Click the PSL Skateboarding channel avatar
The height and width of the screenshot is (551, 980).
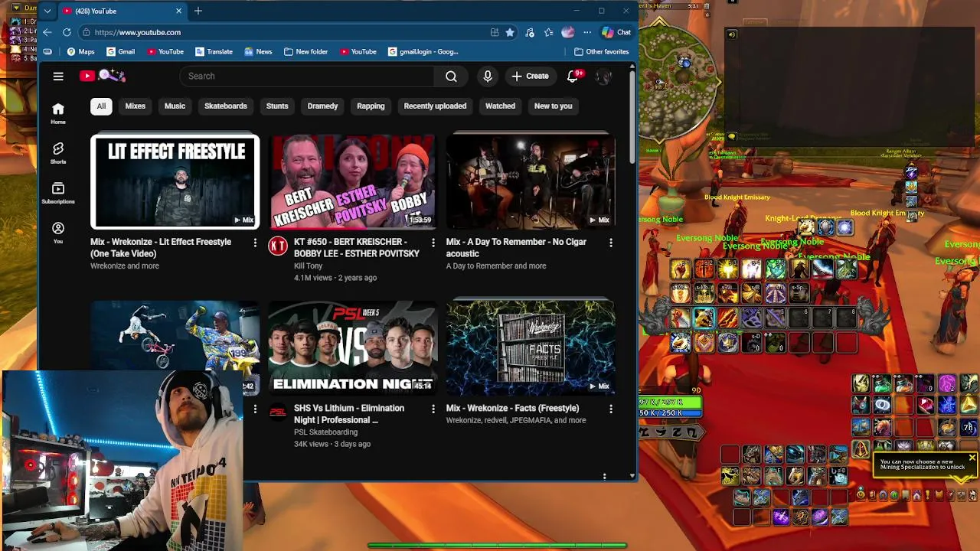pyautogui.click(x=278, y=412)
